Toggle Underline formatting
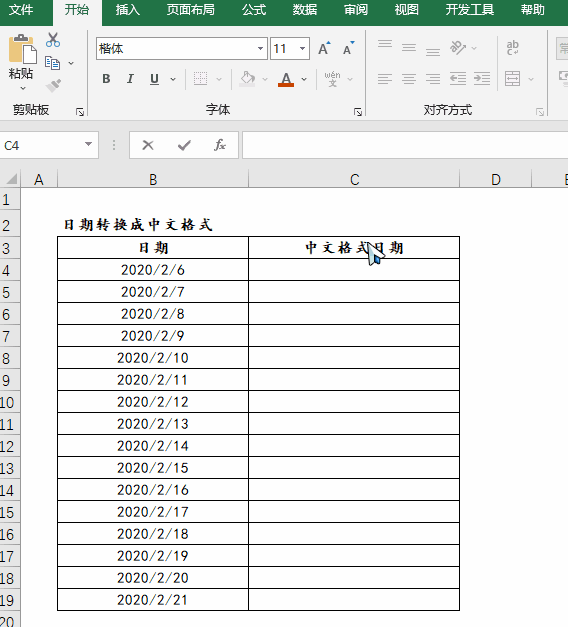 154,79
